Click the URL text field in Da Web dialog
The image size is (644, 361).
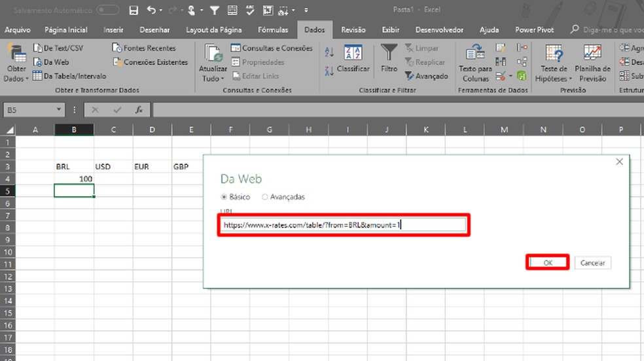click(x=344, y=225)
